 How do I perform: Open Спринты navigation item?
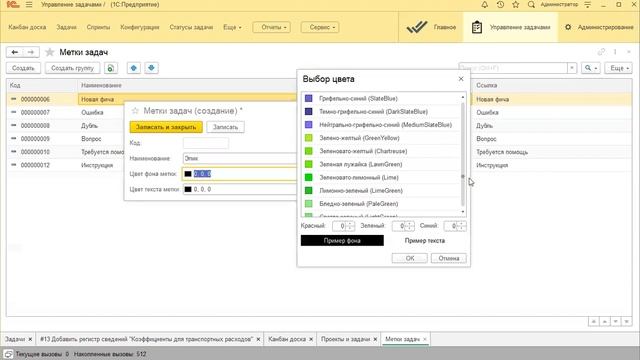pyautogui.click(x=98, y=27)
